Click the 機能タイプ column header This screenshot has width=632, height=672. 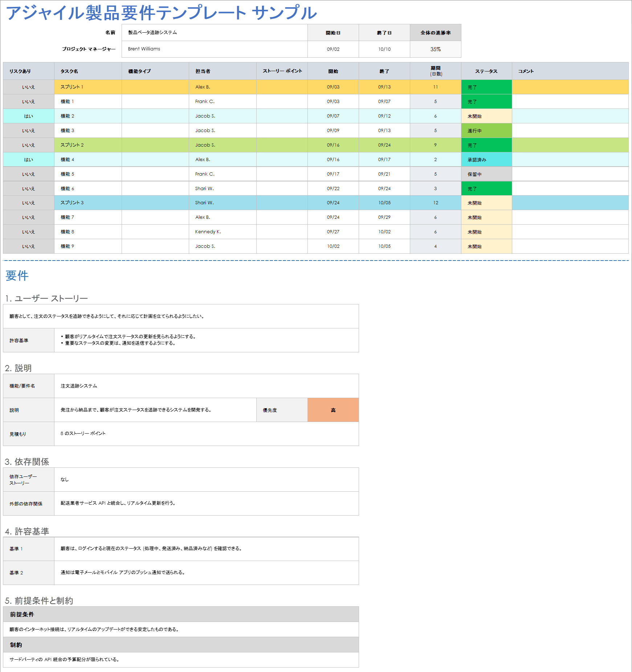(x=155, y=71)
